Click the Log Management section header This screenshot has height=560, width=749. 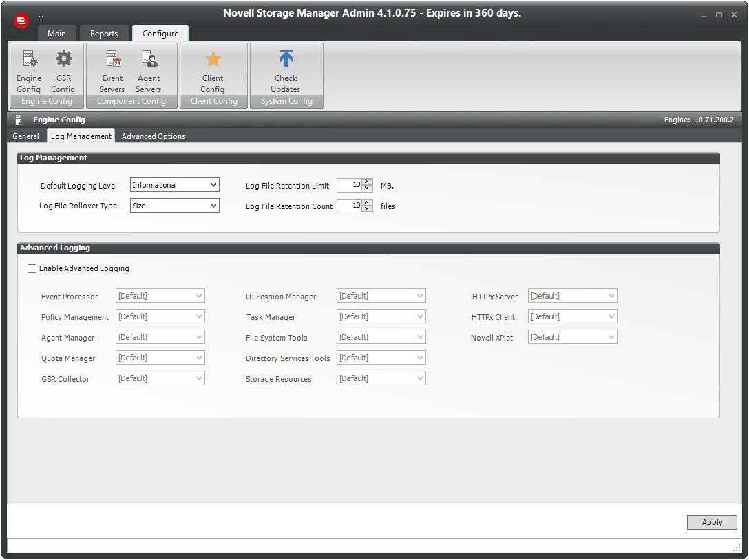point(368,158)
